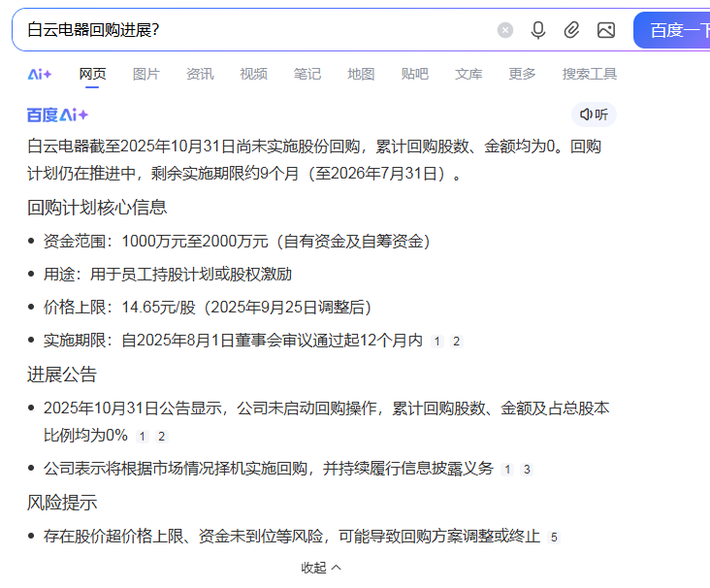
Task: Switch to the 资讯 tab
Action: tap(200, 74)
